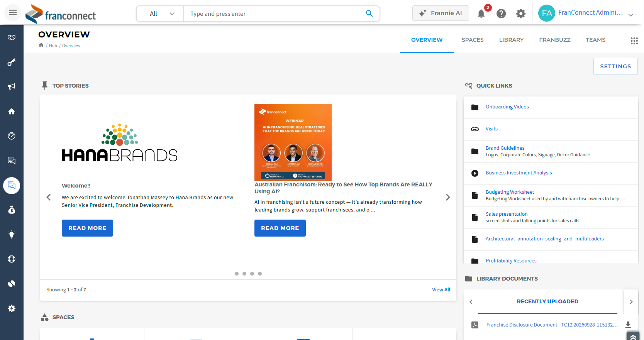Open the handshake icon in sidebar

click(x=12, y=37)
